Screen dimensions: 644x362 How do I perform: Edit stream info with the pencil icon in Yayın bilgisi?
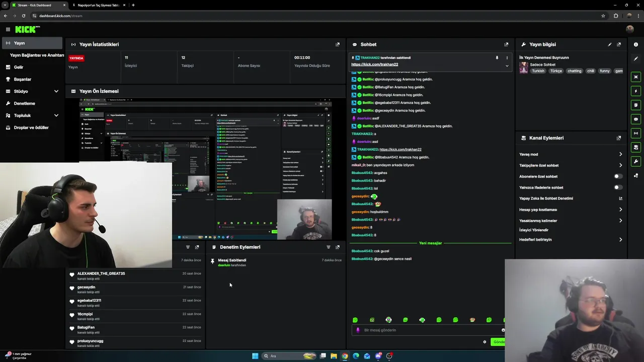point(610,44)
